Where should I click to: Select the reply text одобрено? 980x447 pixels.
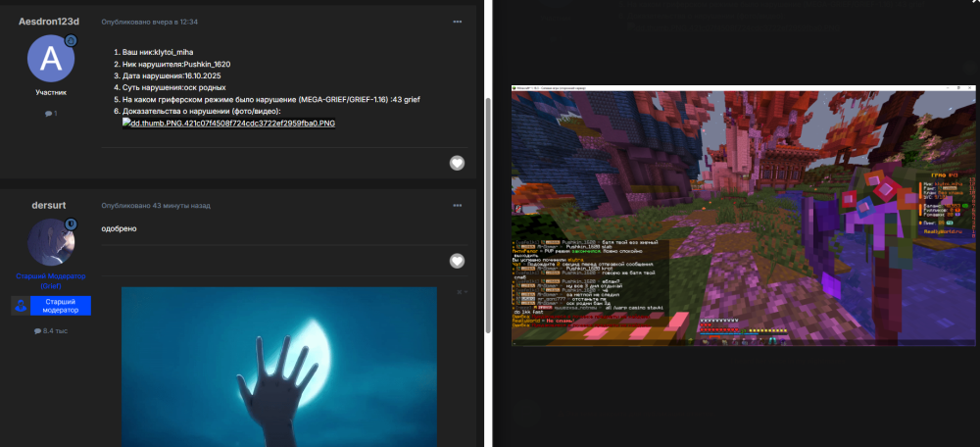119,228
